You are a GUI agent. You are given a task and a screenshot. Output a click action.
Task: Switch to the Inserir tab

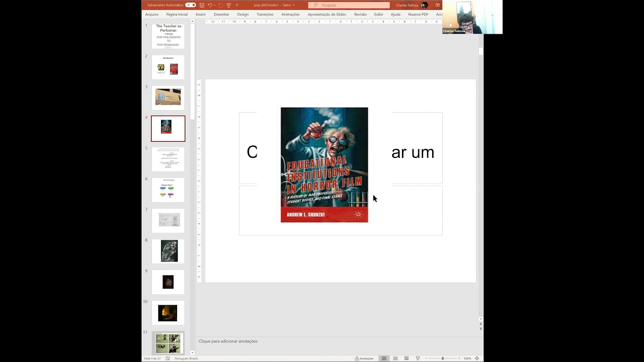point(201,14)
